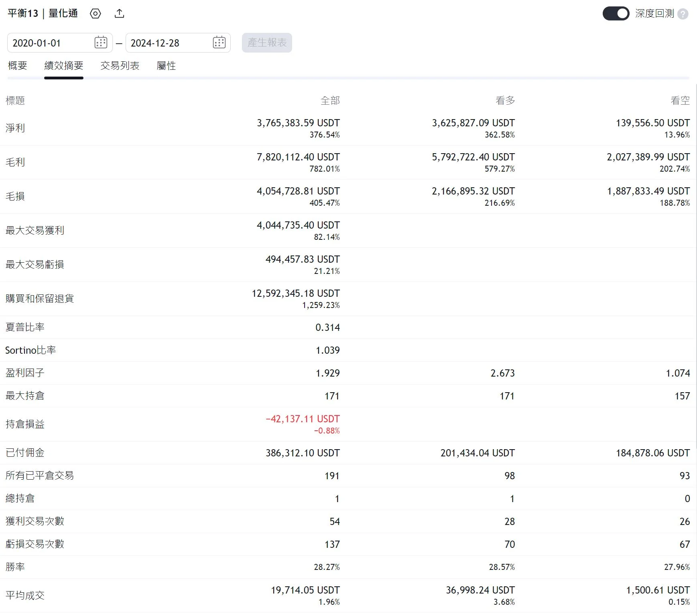Image resolution: width=697 pixels, height=616 pixels.
Task: Click the 勝率 row label
Action: (x=15, y=567)
